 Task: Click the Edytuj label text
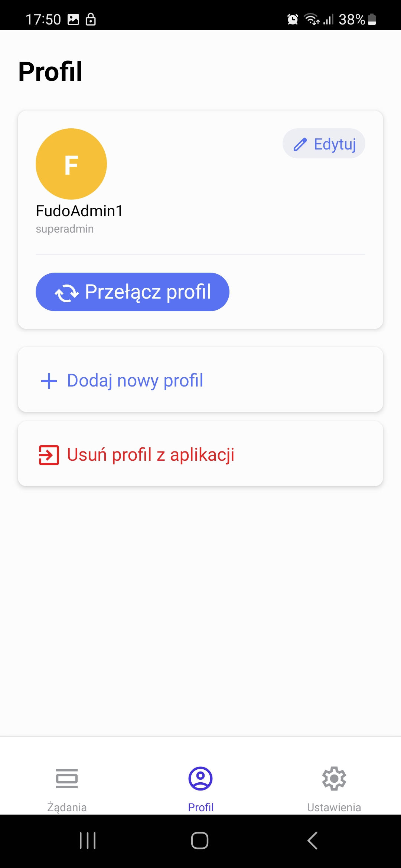[x=335, y=144]
